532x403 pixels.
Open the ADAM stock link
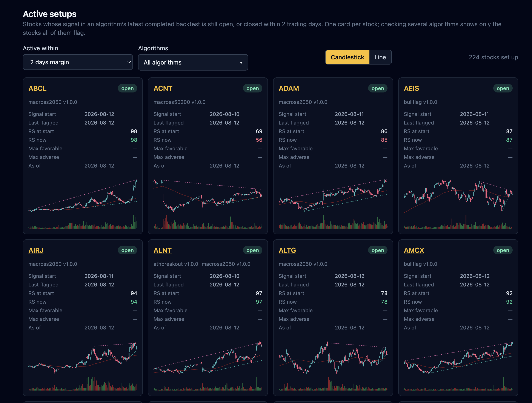coord(289,88)
